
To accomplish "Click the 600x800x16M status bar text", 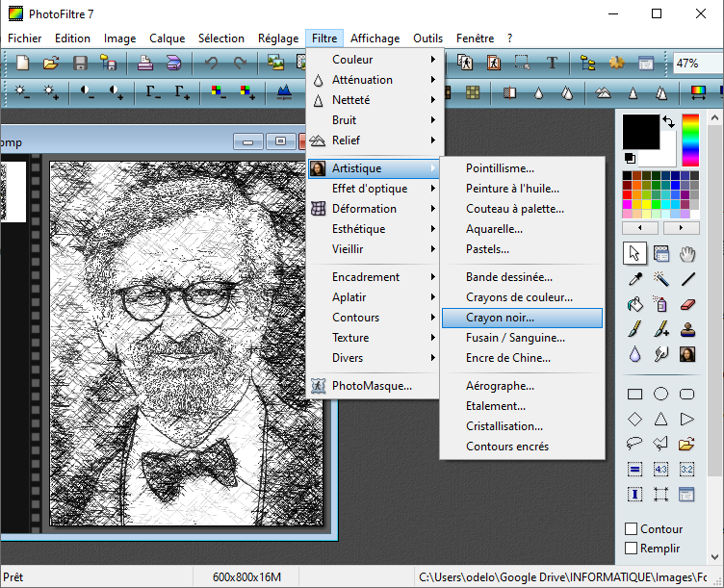I will tap(246, 576).
